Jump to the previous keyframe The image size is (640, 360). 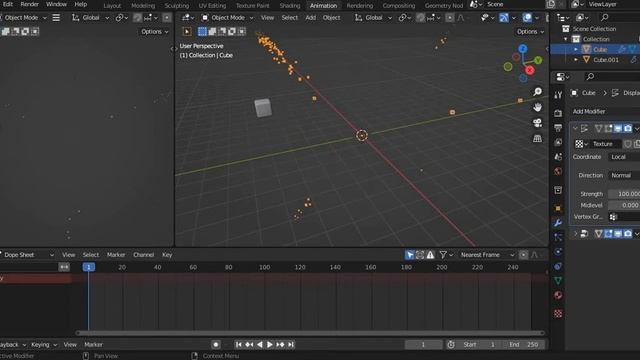click(249, 344)
